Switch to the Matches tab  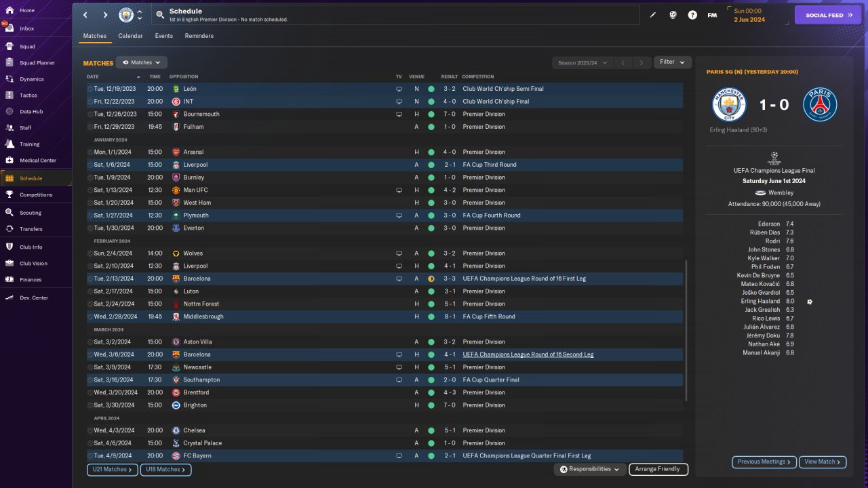(x=95, y=36)
